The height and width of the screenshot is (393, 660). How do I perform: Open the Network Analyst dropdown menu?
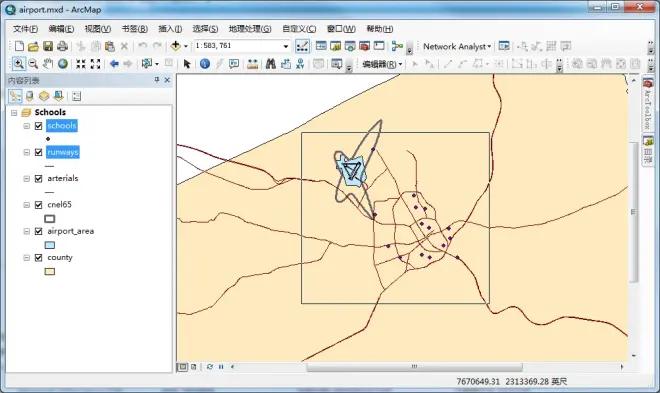(x=457, y=46)
